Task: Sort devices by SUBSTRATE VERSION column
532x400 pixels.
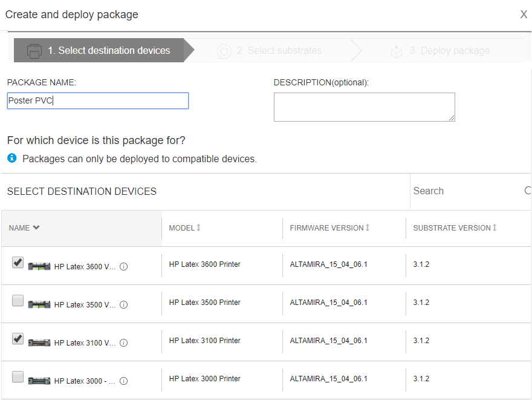Action: 455,228
